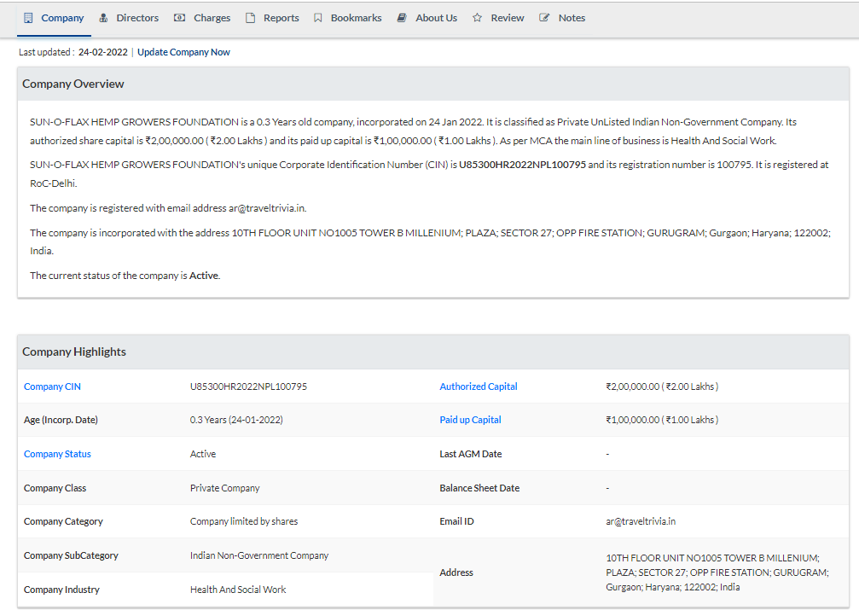Click the Address label
The height and width of the screenshot is (616, 859).
pyautogui.click(x=456, y=572)
